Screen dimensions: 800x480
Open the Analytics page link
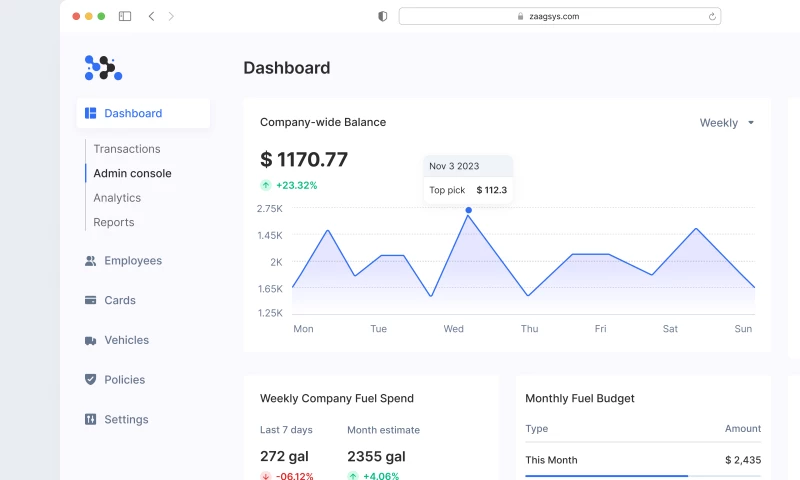(117, 198)
